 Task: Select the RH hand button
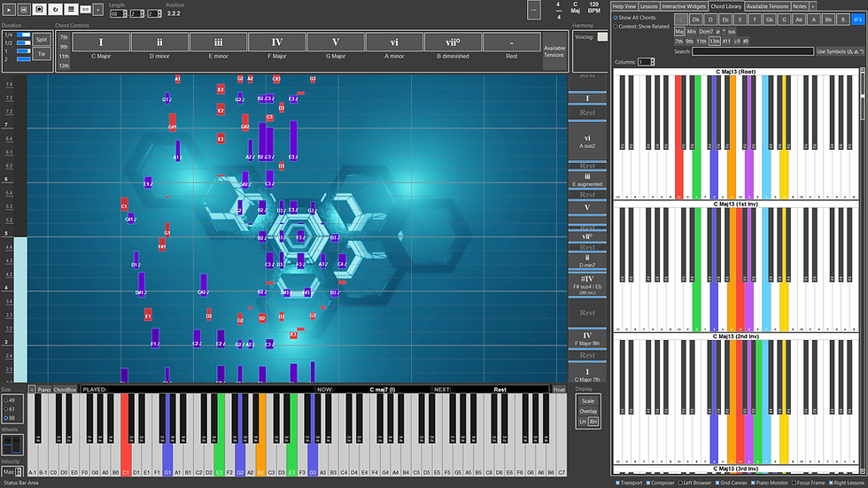click(x=593, y=422)
